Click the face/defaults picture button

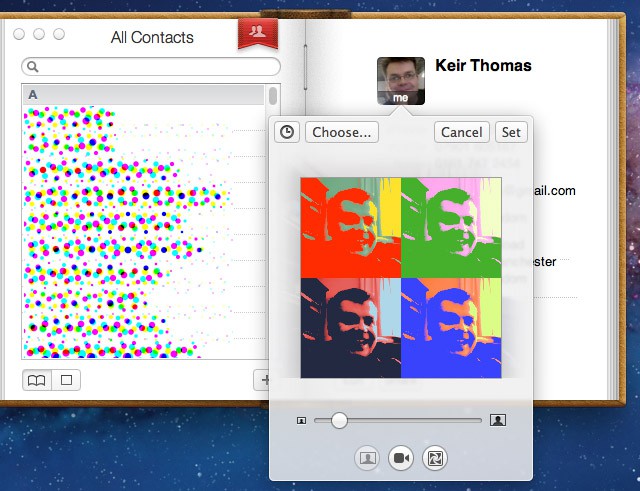tap(368, 457)
